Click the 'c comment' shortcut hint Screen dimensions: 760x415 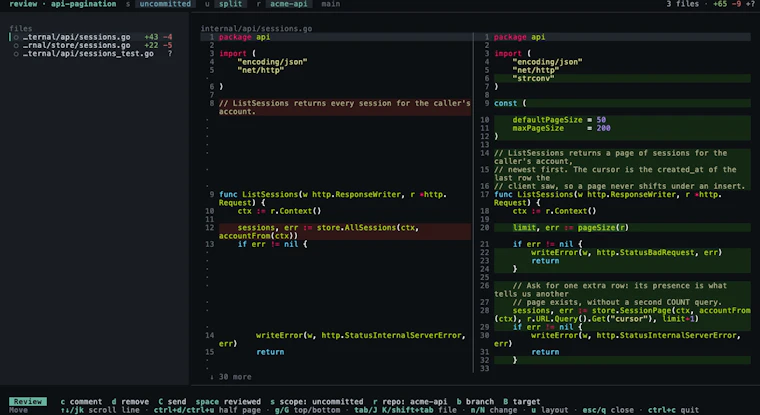click(x=81, y=402)
